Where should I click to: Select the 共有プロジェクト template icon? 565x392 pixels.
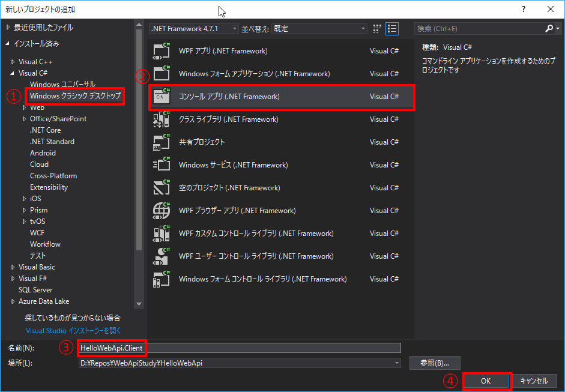click(x=161, y=142)
